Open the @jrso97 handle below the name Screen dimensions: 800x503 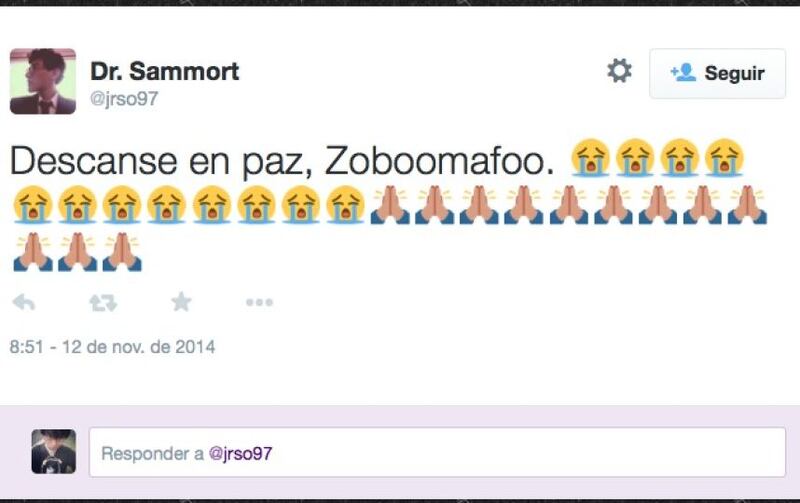click(x=124, y=98)
